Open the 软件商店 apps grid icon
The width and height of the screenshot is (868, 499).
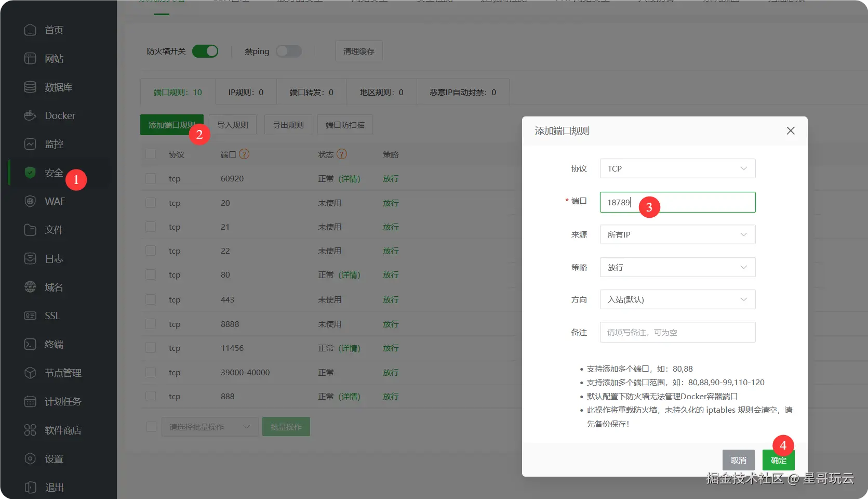(x=30, y=430)
